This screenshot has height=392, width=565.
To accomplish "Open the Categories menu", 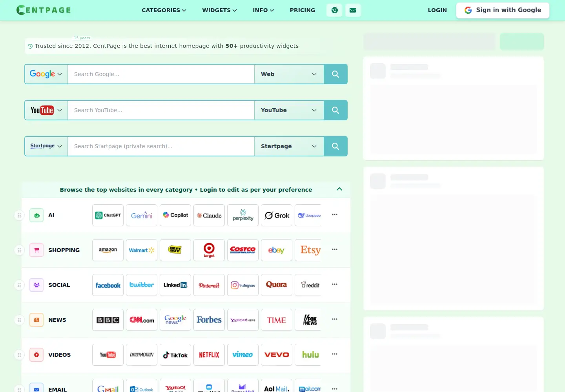I will (x=164, y=10).
